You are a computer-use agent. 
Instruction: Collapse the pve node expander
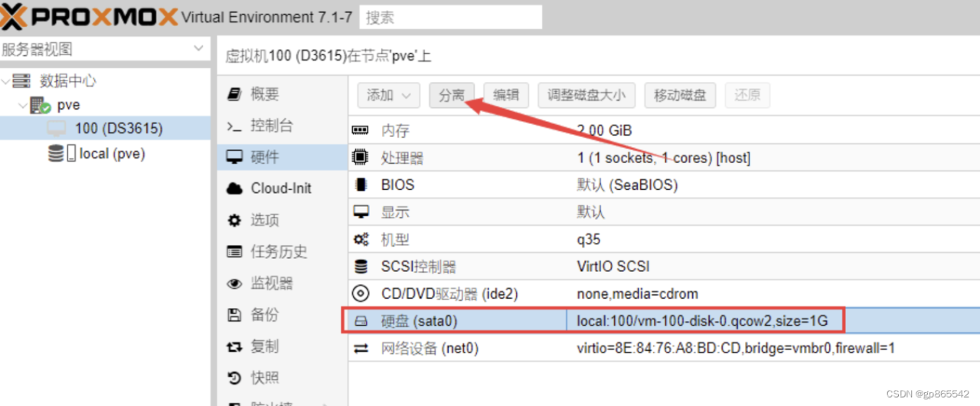coord(22,105)
